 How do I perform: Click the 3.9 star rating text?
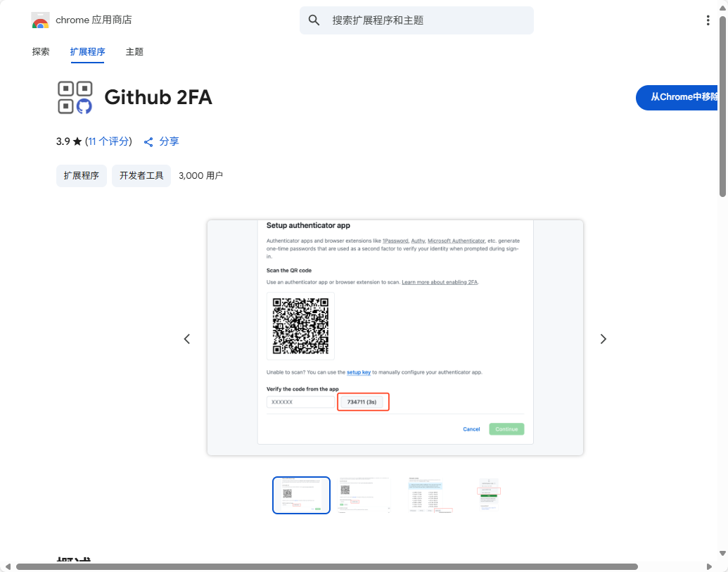coord(69,141)
